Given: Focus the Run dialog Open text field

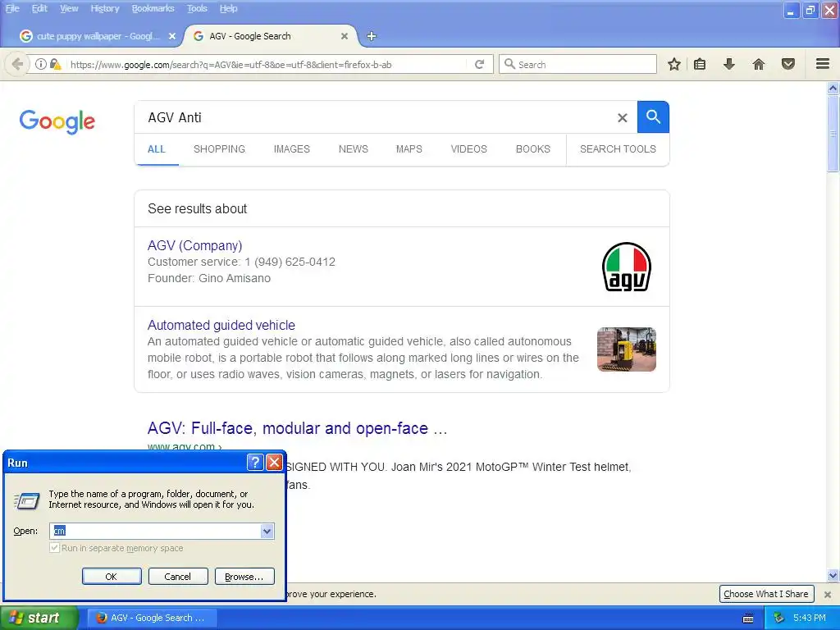Looking at the screenshot, I should point(155,531).
